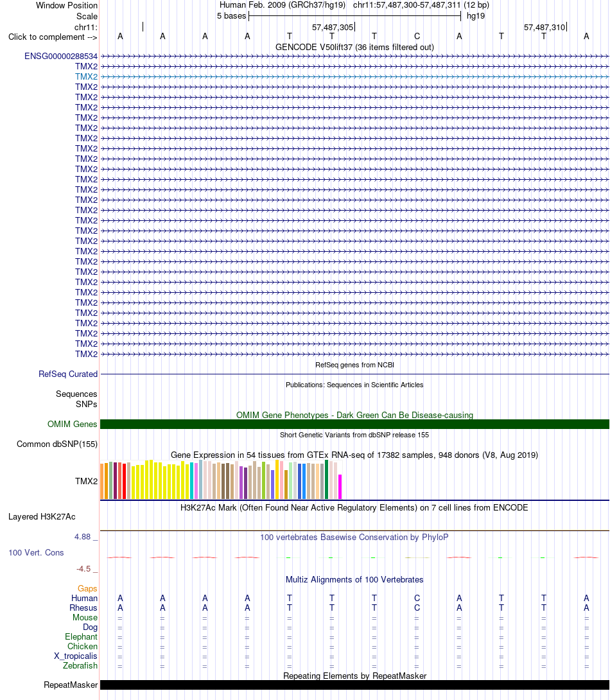The width and height of the screenshot is (610, 700).
Task: Click the 'Gene Expression in 54 tissues from GTEx' title
Action: click(354, 455)
